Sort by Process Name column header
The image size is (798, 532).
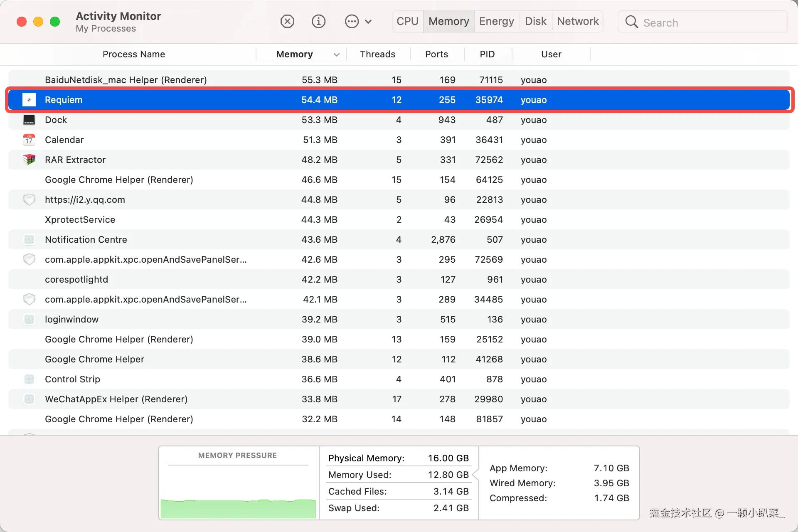tap(133, 54)
